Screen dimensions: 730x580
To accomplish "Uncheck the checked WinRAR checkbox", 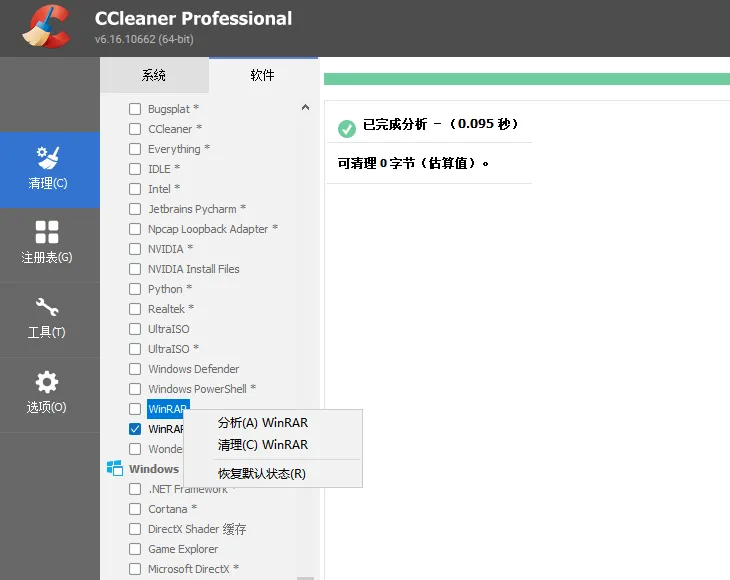I will pyautogui.click(x=135, y=429).
